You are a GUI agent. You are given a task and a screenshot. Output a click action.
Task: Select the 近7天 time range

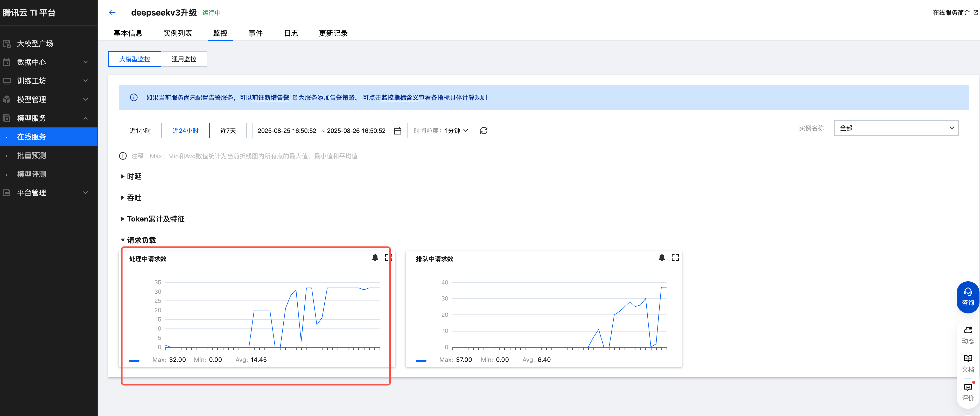click(x=228, y=131)
